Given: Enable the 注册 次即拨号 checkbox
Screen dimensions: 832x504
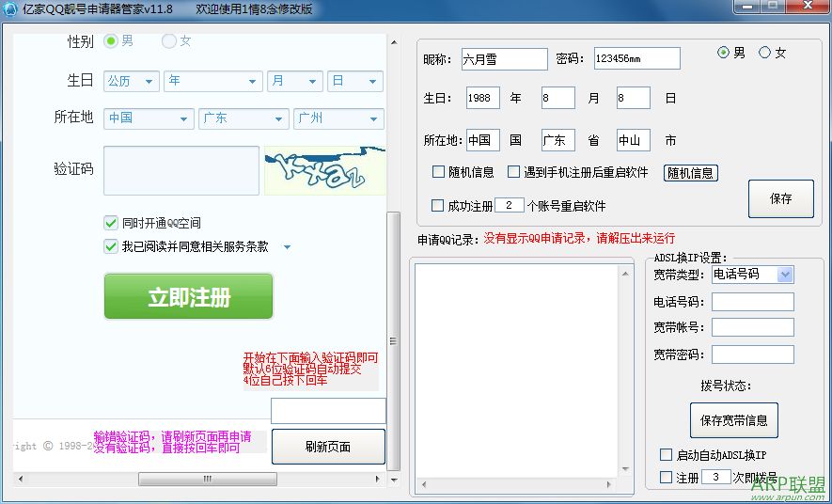Looking at the screenshot, I should [666, 478].
